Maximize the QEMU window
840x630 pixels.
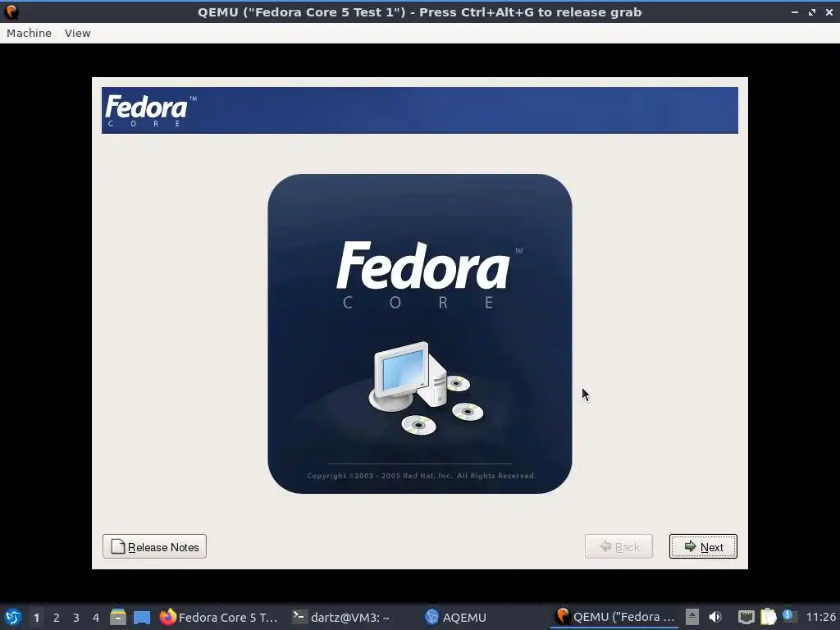812,12
